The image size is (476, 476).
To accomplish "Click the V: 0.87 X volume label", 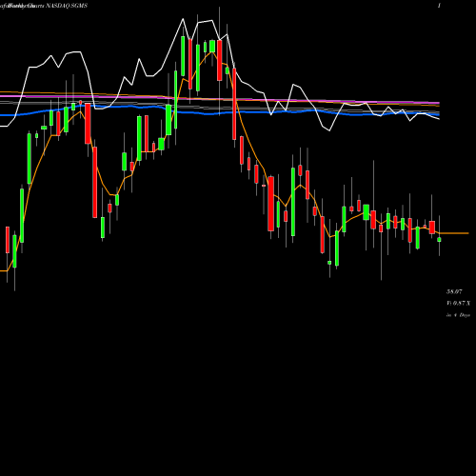I will tap(458, 303).
